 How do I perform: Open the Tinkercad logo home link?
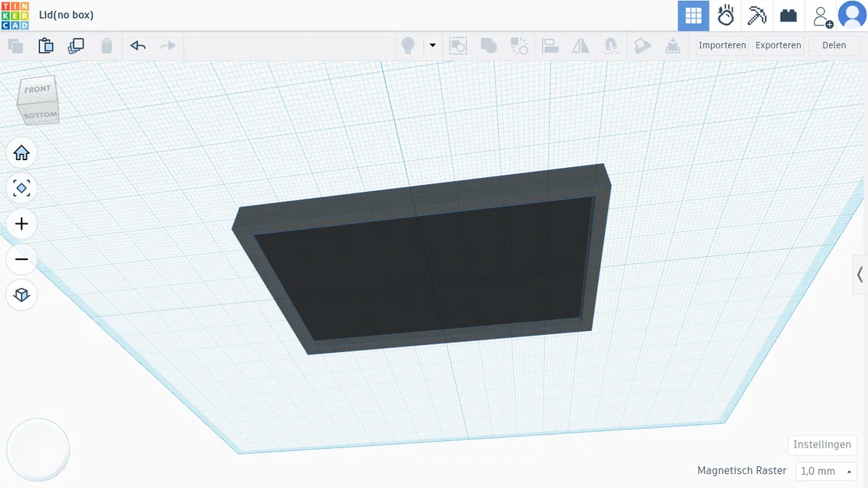click(15, 15)
